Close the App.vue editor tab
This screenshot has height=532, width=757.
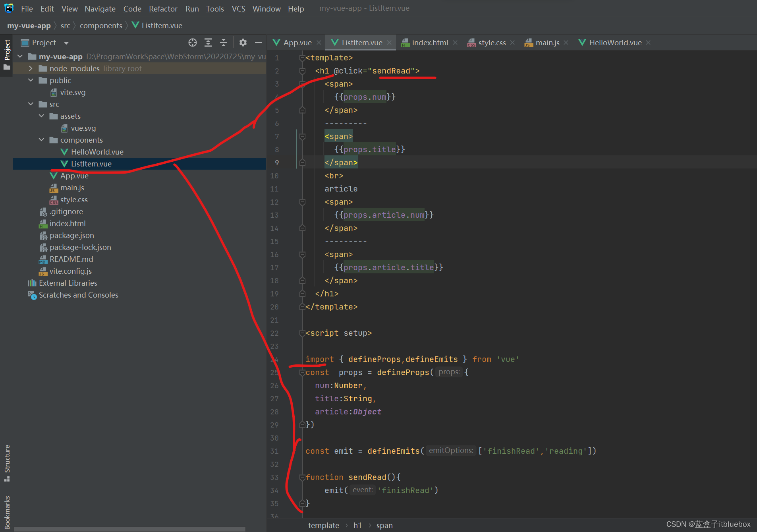click(319, 43)
